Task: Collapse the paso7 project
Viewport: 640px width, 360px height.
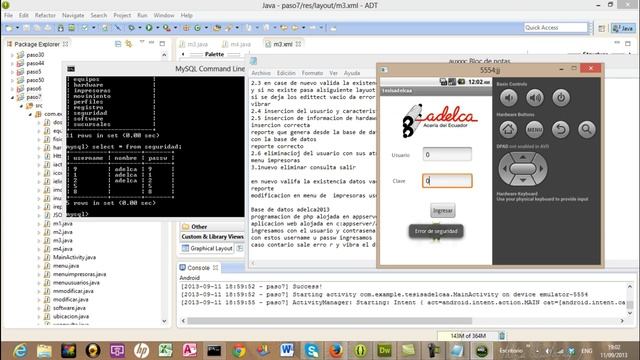Action: pos(12,97)
